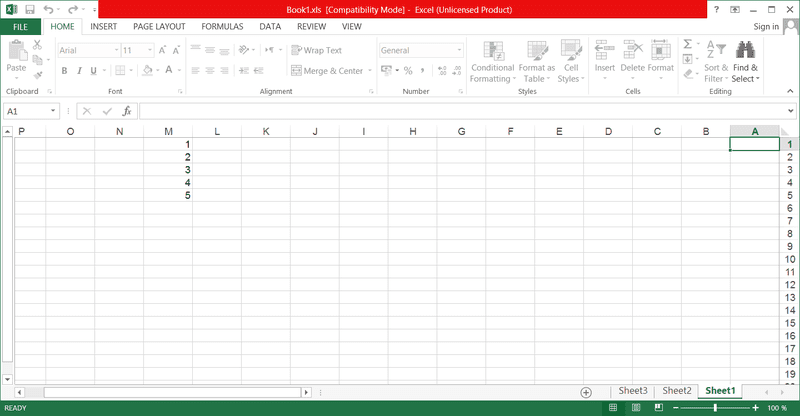Image resolution: width=800 pixels, height=416 pixels.
Task: Add a new sheet with plus icon
Action: [586, 391]
